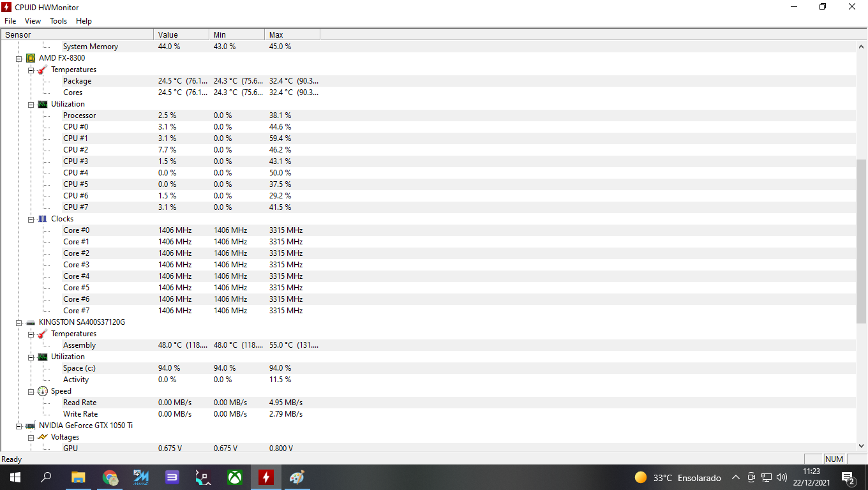The width and height of the screenshot is (868, 490).
Task: Select the Write Rate row
Action: click(428, 414)
